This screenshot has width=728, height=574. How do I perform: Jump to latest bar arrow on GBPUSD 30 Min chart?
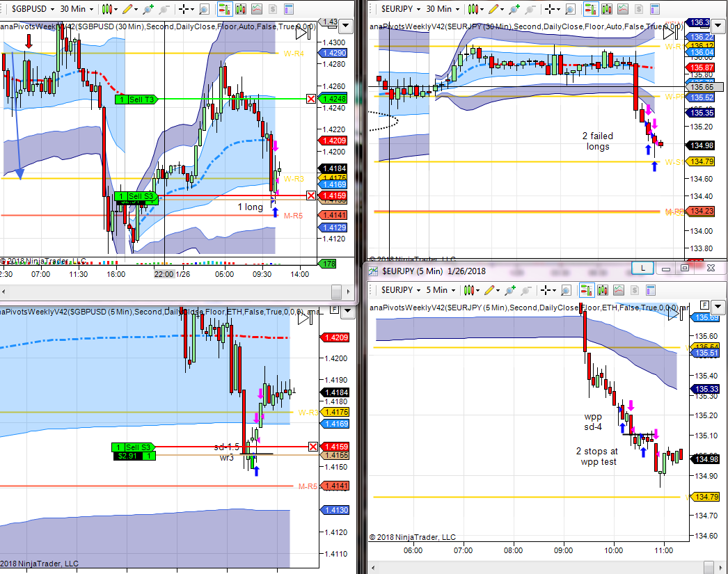pyautogui.click(x=303, y=33)
